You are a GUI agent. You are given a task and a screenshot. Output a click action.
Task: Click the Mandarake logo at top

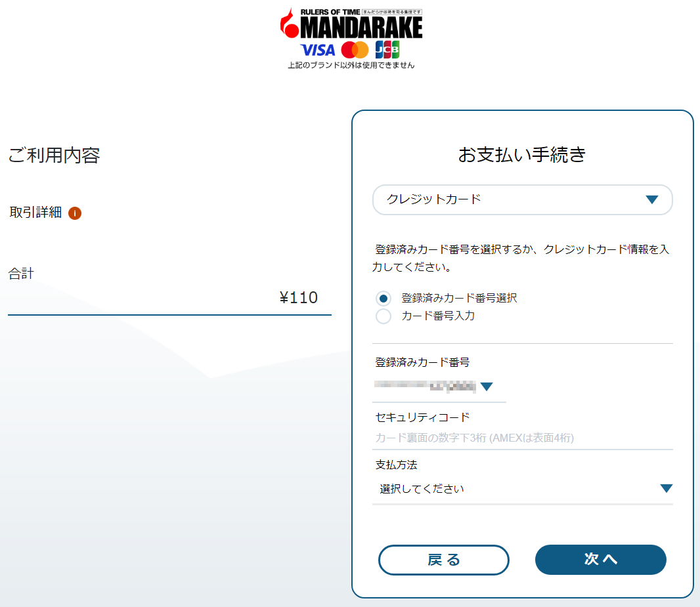click(351, 25)
